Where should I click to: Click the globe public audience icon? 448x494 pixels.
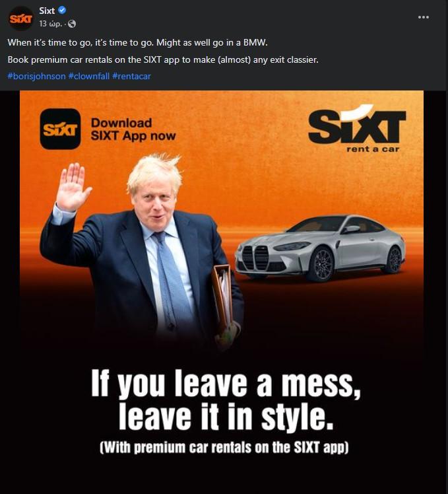click(72, 24)
